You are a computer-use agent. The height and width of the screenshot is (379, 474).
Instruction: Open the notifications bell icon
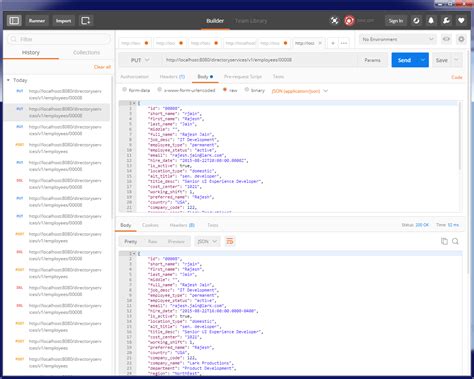click(x=431, y=21)
